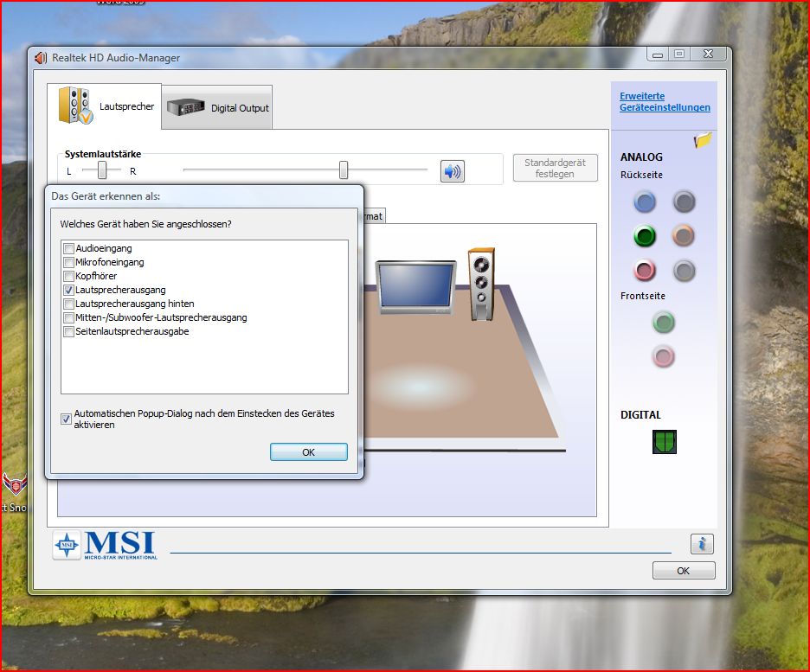Click the top gray rear-panel jack

tap(684, 202)
